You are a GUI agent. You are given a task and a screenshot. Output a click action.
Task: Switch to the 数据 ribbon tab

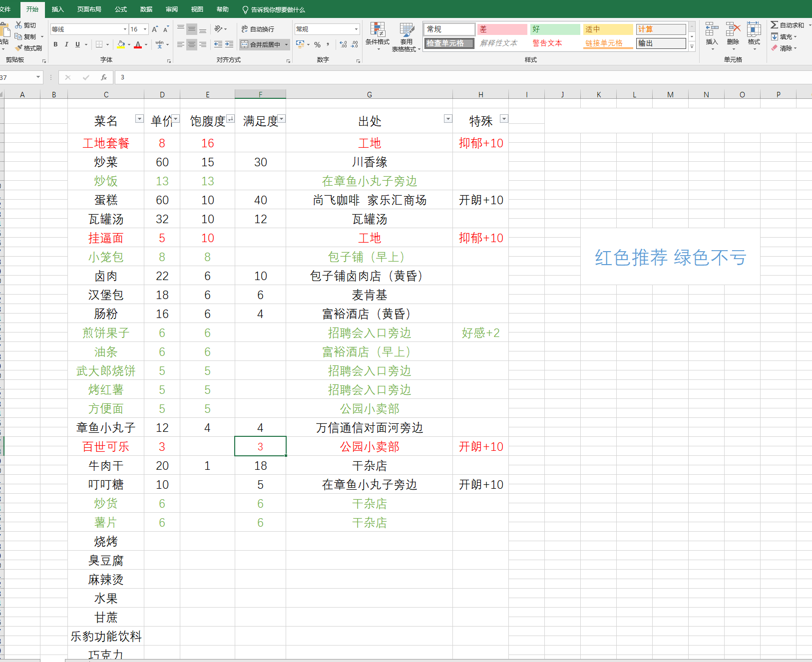146,9
